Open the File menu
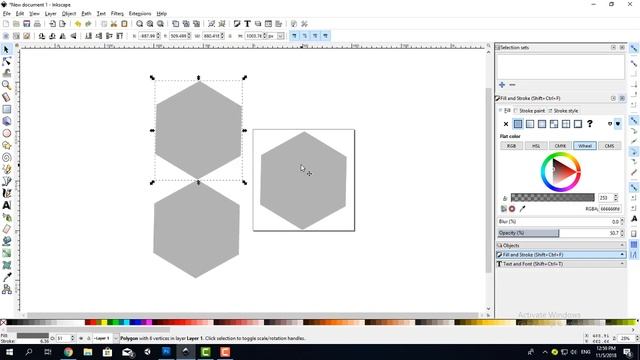Screen dimensions: 640x360 7,13
